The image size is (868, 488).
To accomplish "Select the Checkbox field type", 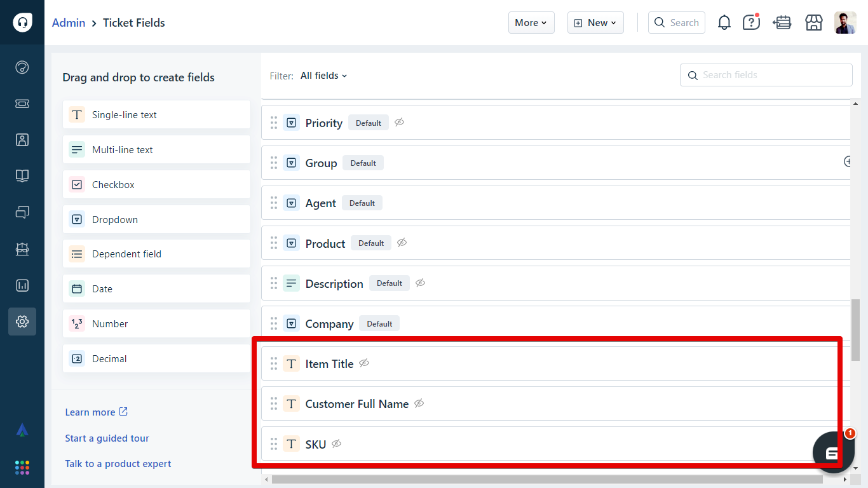I will coord(156,184).
